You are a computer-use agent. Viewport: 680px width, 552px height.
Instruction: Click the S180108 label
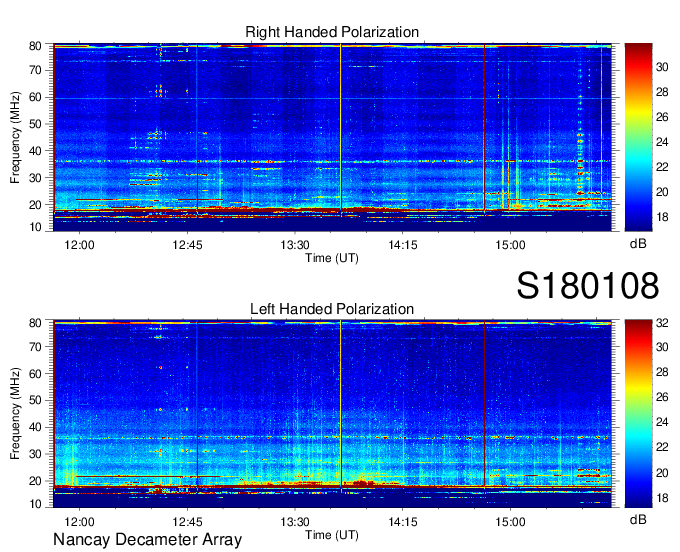[588, 285]
